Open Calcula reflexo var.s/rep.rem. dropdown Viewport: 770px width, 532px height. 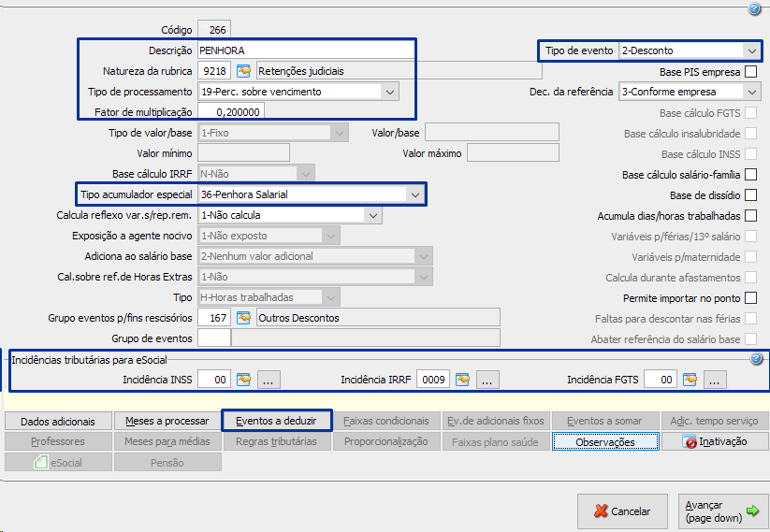pyautogui.click(x=372, y=215)
